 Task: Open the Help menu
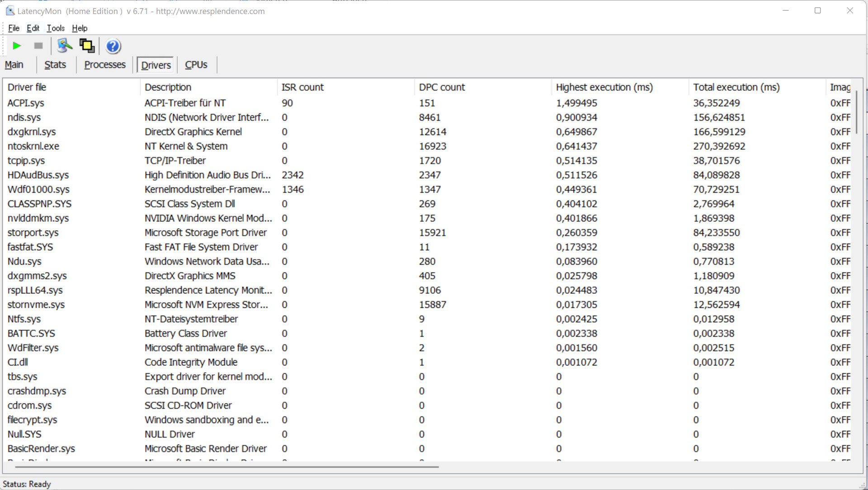80,28
